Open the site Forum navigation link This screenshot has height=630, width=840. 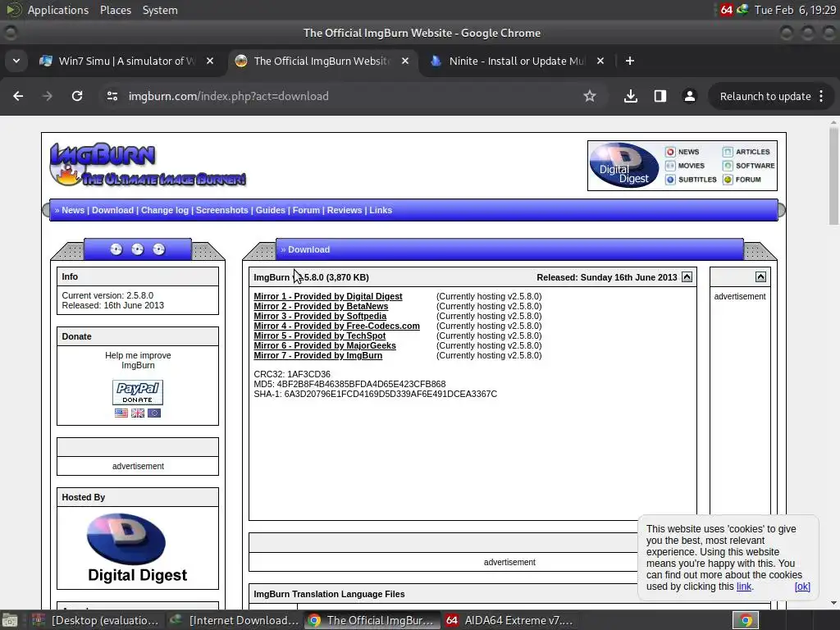pyautogui.click(x=306, y=210)
